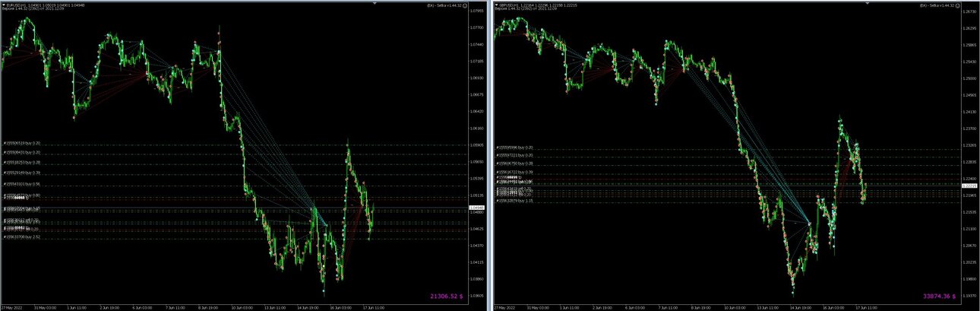Click the GBPUSD chart title arrow icon
This screenshot has width=980, height=311.
coord(496,4)
